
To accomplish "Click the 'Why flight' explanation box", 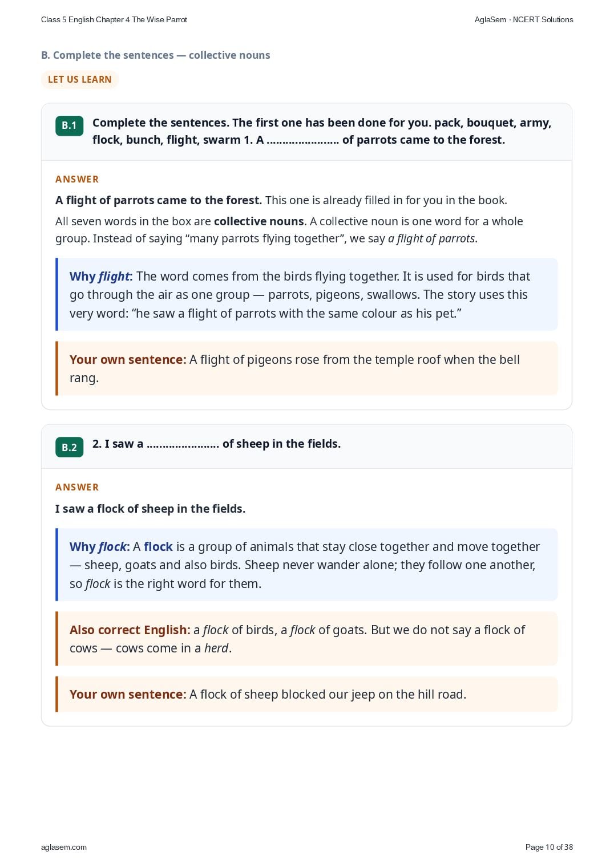I will tap(306, 294).
